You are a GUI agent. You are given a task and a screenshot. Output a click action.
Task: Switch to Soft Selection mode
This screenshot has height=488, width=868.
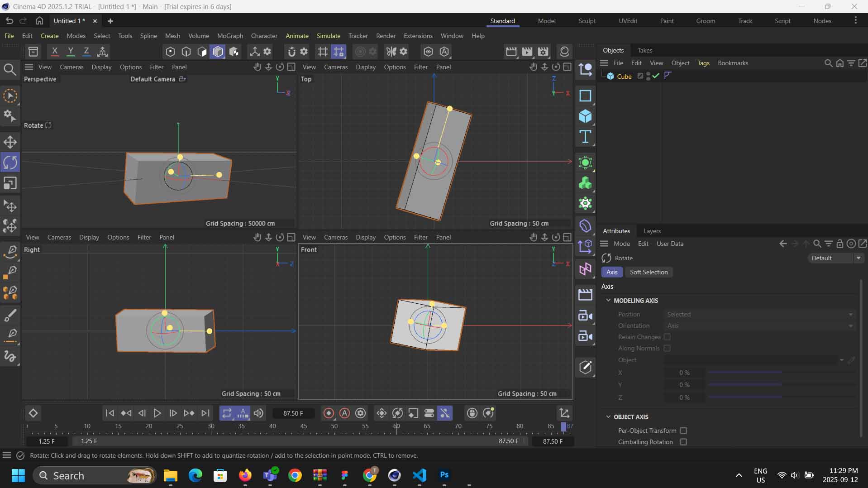[649, 272]
